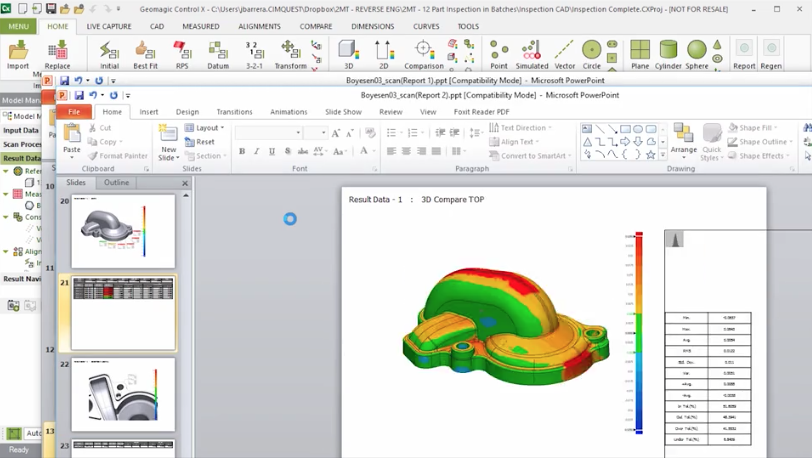Open the Insert tab in PowerPoint
Image resolution: width=812 pixels, height=460 pixels.
point(149,112)
